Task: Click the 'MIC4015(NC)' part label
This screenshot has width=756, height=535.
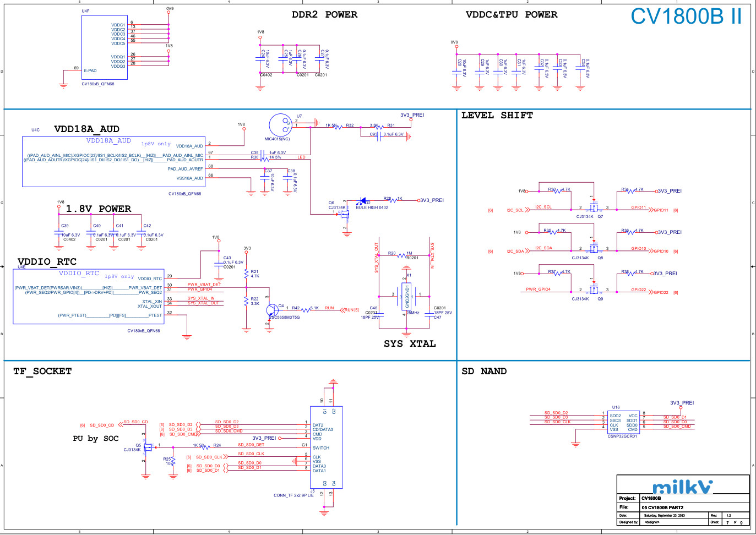Action: click(277, 139)
